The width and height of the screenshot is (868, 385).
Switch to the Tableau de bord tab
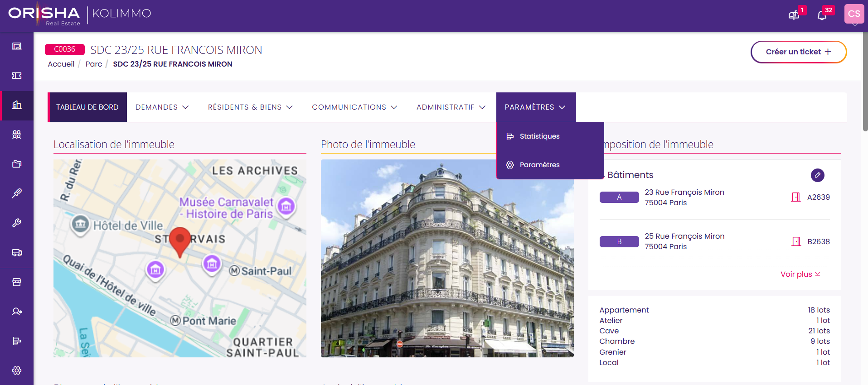pos(87,107)
